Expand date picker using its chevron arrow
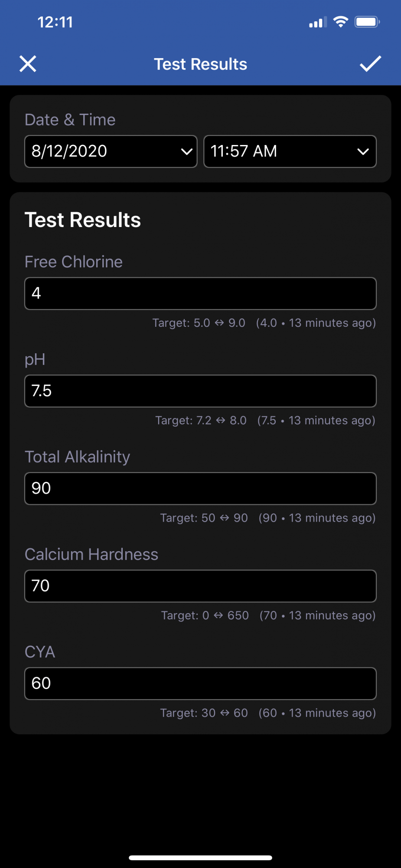The image size is (401, 868). click(186, 152)
